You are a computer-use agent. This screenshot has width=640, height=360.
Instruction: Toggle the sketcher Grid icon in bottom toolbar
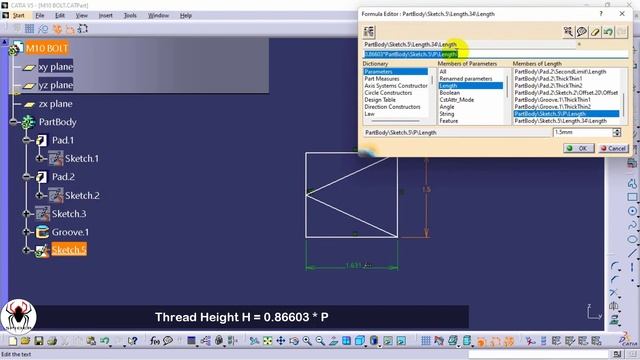pos(425,340)
